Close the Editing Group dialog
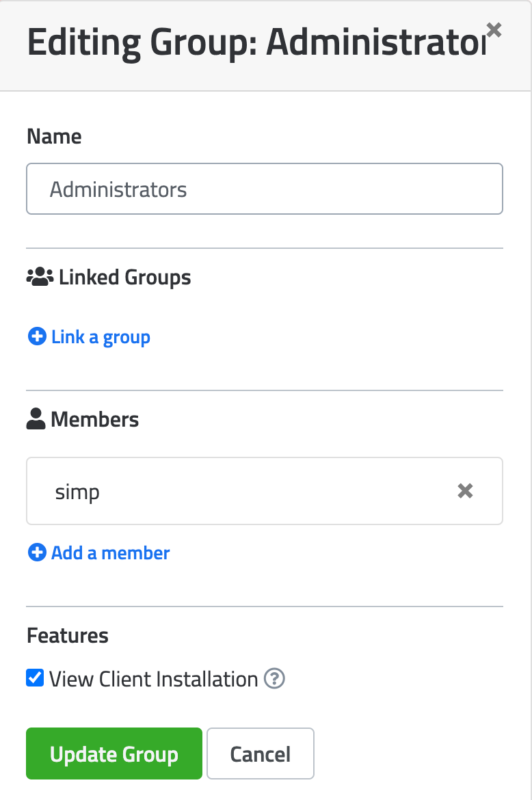Viewport: 532px width, 800px height. pos(494,30)
